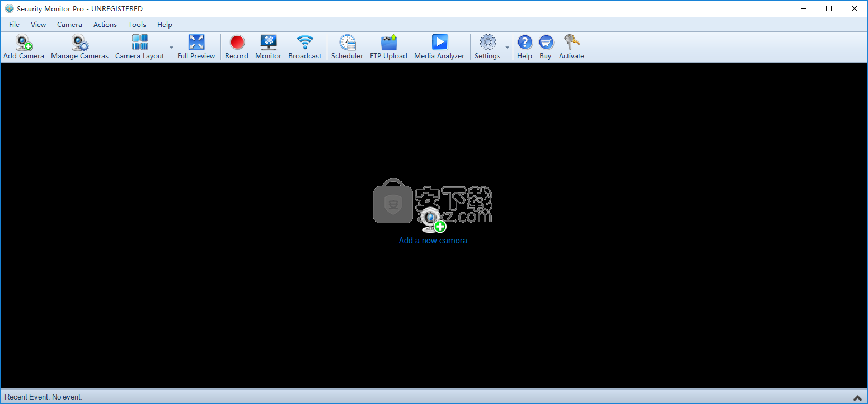Click the Buy shopping cart icon
The image size is (868, 404).
(x=546, y=43)
